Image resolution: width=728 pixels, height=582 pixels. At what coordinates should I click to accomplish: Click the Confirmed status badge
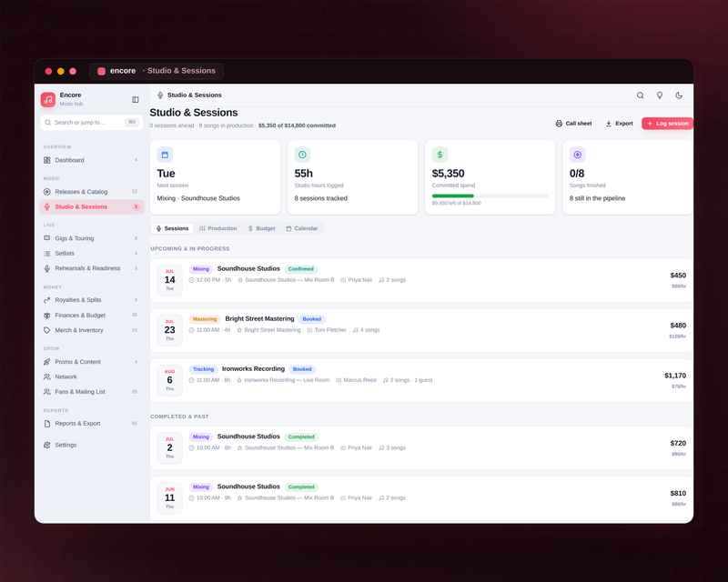coord(301,269)
